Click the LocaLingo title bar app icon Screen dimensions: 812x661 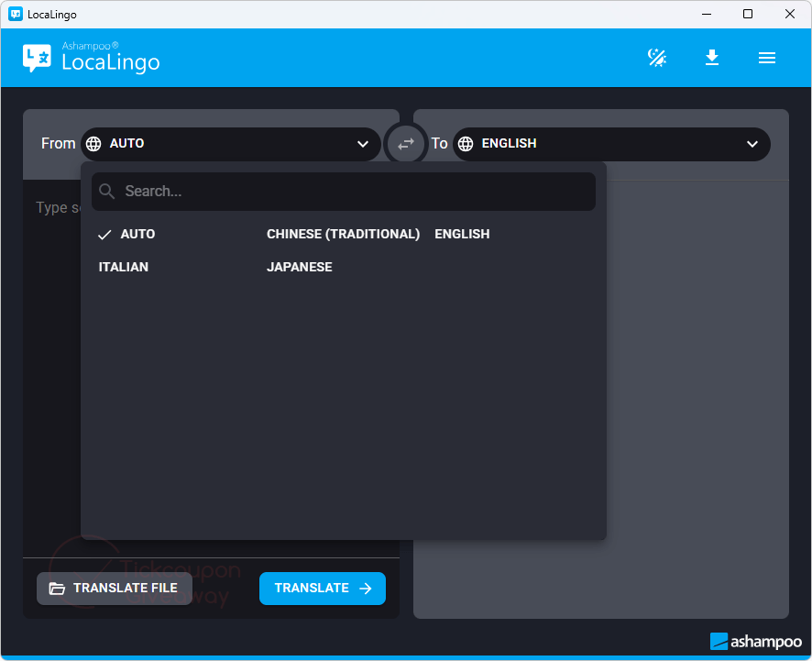16,14
